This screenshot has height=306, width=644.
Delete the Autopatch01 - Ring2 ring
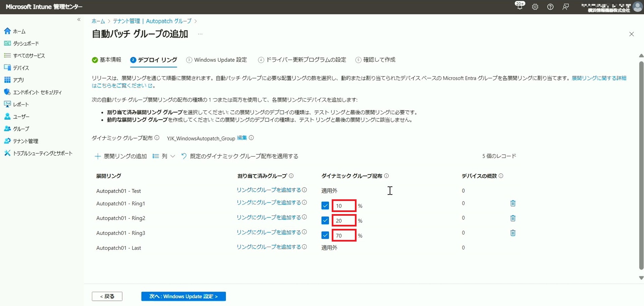click(513, 218)
